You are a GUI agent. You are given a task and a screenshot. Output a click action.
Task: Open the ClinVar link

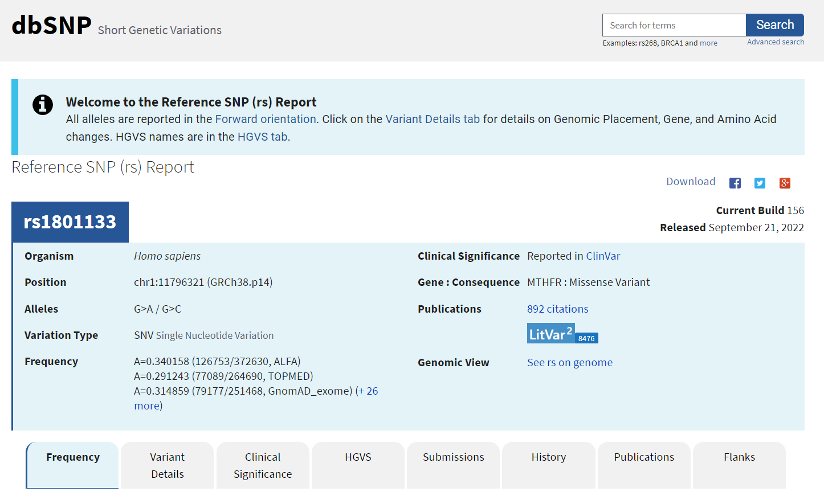(603, 256)
